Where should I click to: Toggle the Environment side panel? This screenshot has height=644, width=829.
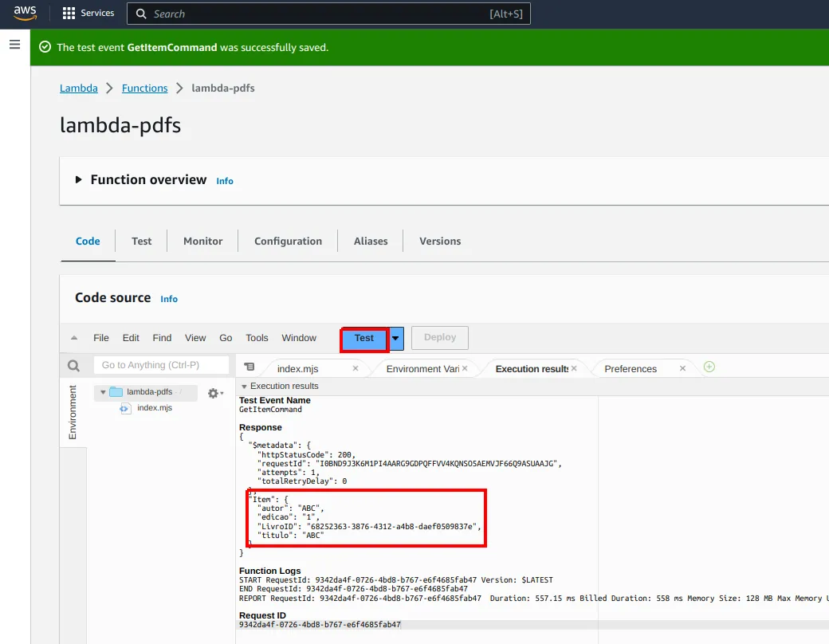tap(73, 412)
